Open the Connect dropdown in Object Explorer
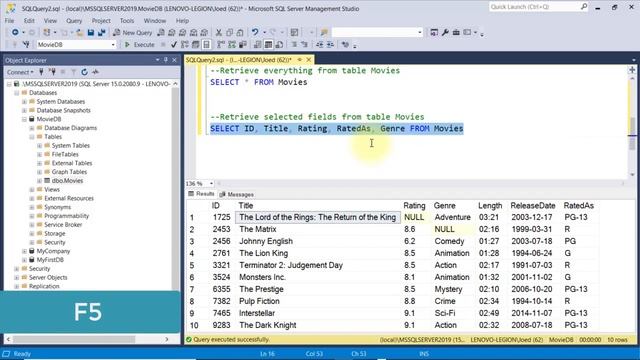The image size is (640, 360). click(20, 72)
